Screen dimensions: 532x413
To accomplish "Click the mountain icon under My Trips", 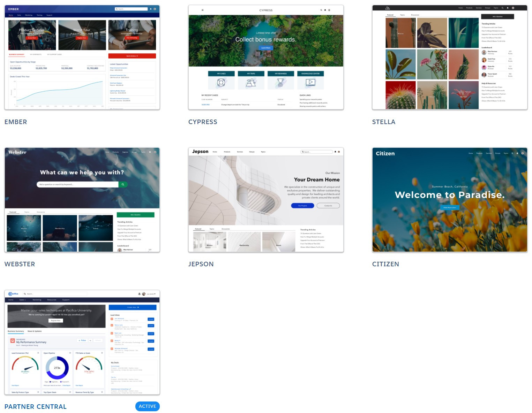I will (x=251, y=83).
